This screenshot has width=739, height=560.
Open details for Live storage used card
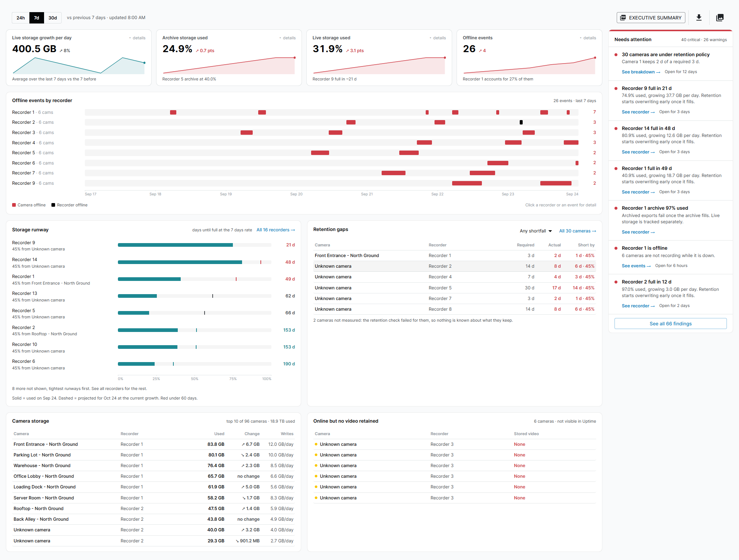tap(438, 38)
